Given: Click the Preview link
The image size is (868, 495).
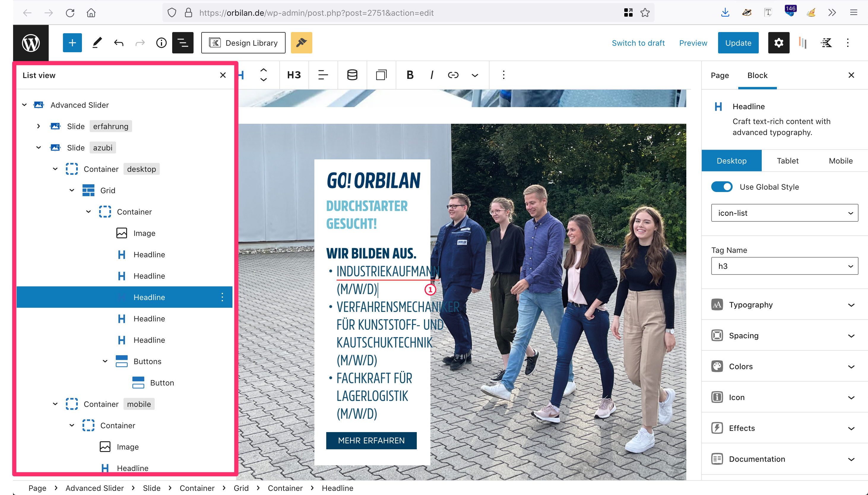Looking at the screenshot, I should [x=693, y=43].
